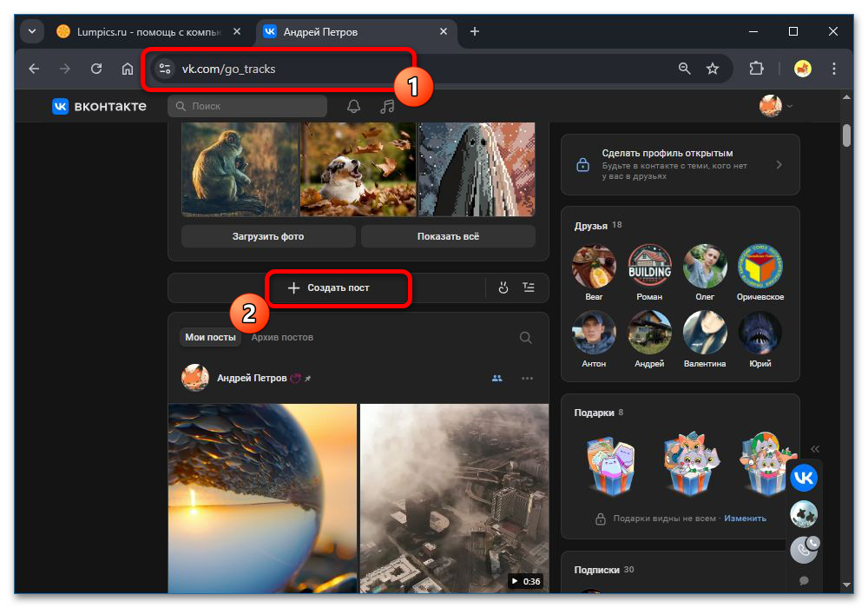Click the Создать пост button

(329, 288)
